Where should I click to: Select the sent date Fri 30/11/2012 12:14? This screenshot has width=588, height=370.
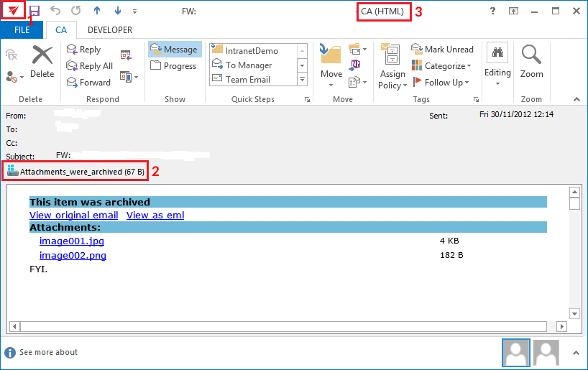click(x=516, y=114)
